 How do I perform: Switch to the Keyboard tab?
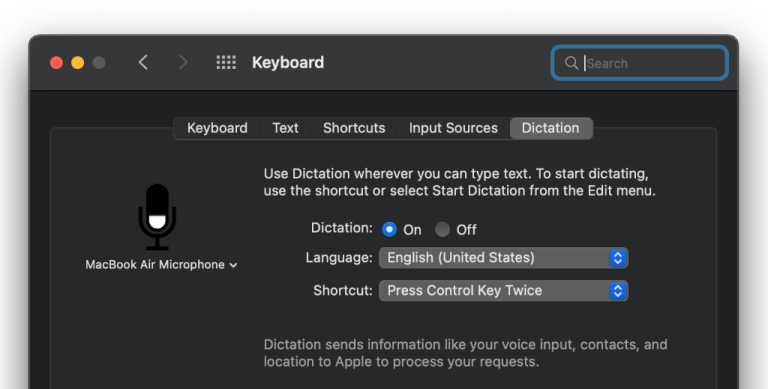point(217,128)
